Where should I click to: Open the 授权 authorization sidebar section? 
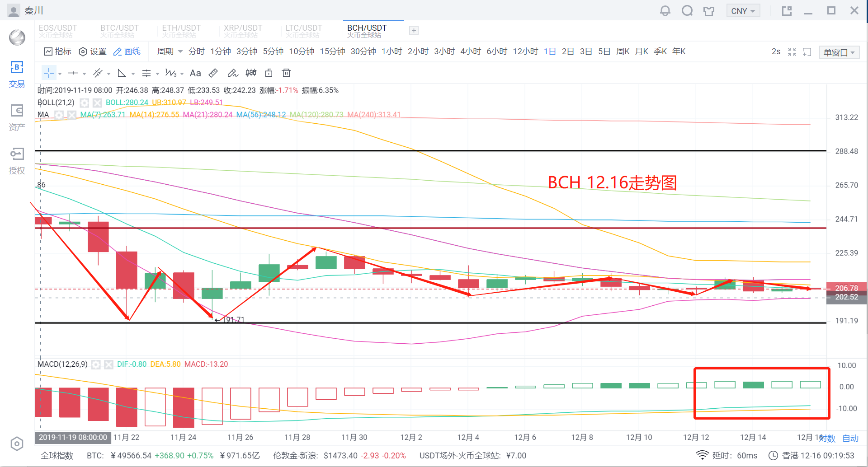coord(17,161)
